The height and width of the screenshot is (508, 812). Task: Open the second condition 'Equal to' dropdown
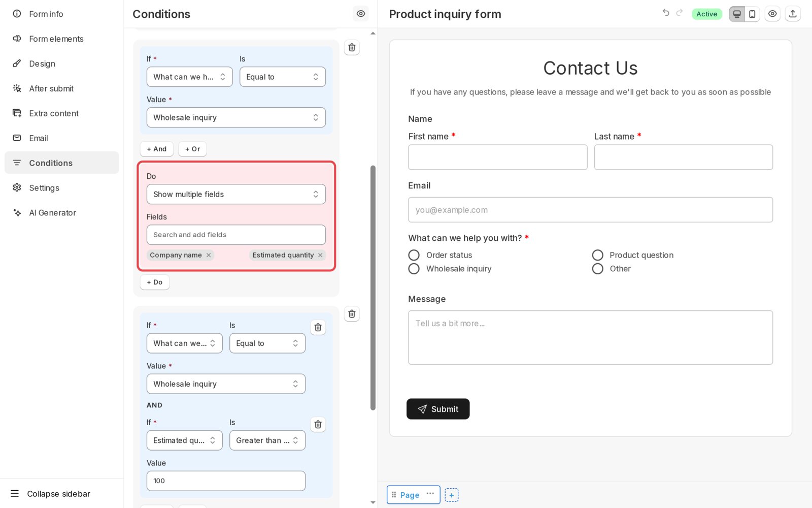267,343
